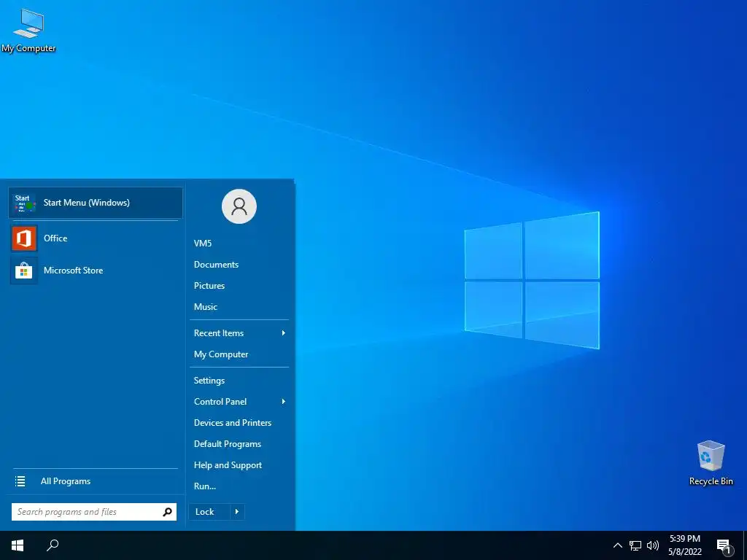Image resolution: width=747 pixels, height=560 pixels.
Task: Select My Computer in start menu
Action: pyautogui.click(x=221, y=354)
